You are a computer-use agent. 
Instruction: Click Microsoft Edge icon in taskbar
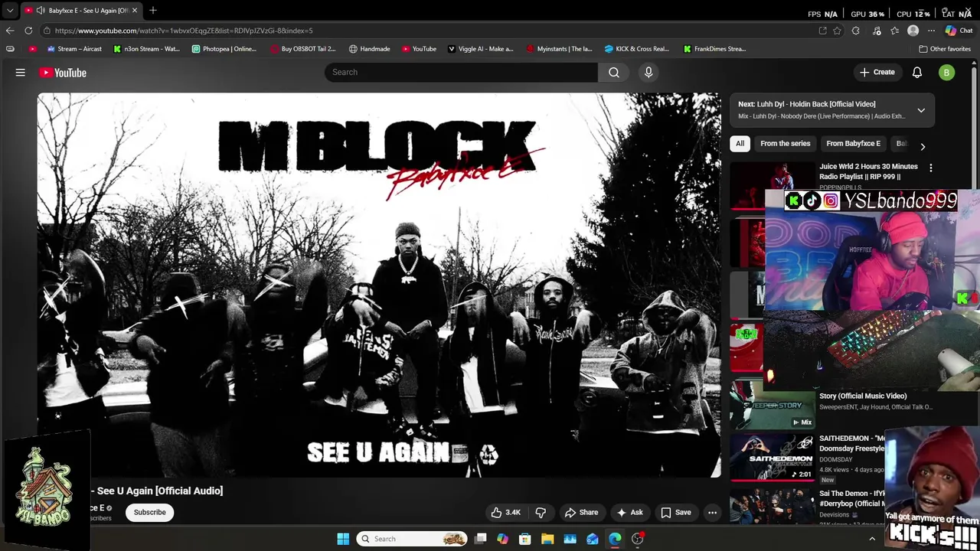click(x=615, y=539)
